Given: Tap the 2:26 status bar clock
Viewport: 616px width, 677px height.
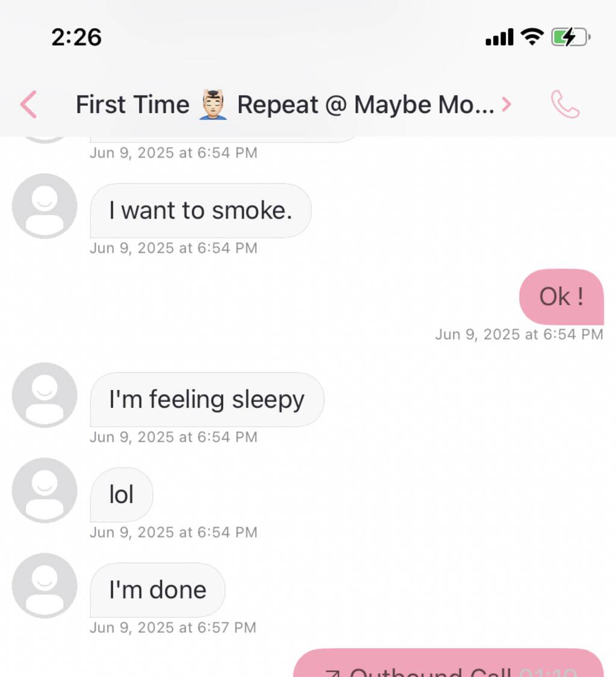Looking at the screenshot, I should (76, 37).
